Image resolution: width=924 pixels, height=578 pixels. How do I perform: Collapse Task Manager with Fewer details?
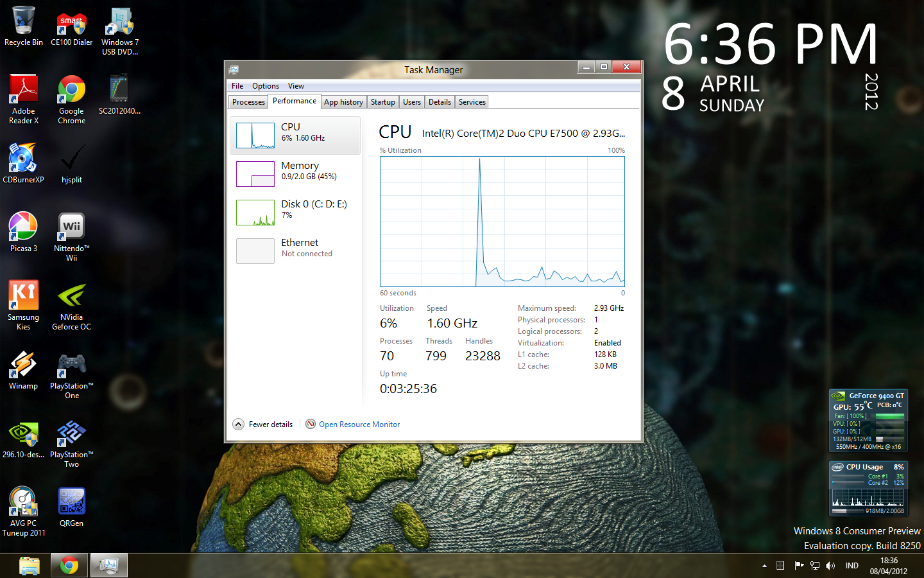[x=263, y=424]
